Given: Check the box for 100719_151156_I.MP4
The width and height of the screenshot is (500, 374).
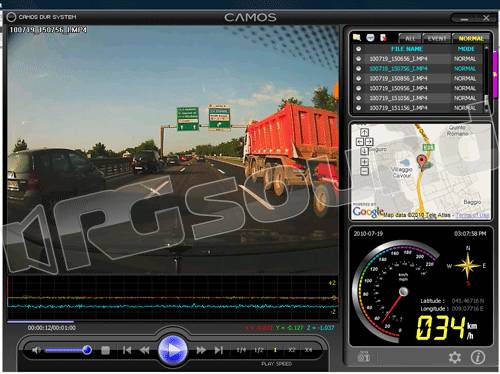Looking at the screenshot, I should tap(358, 108).
